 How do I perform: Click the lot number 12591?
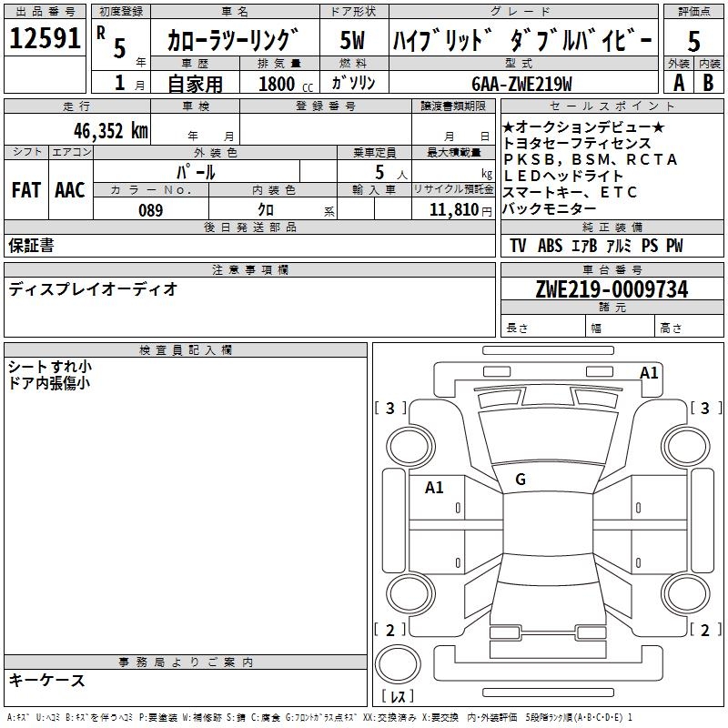point(44,39)
